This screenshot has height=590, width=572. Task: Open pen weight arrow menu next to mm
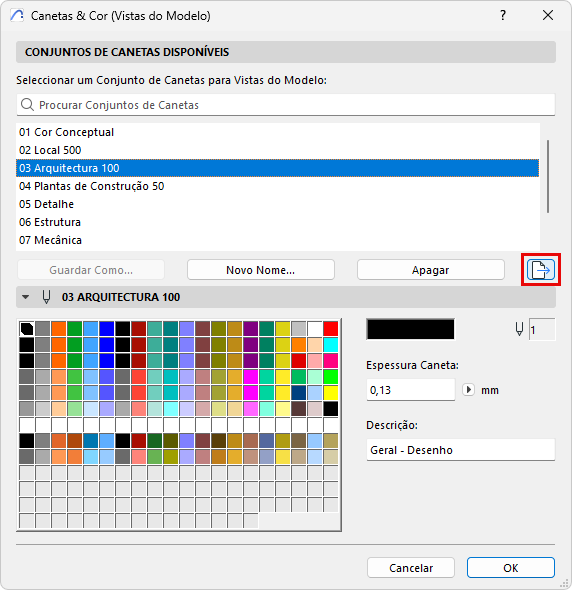click(468, 389)
